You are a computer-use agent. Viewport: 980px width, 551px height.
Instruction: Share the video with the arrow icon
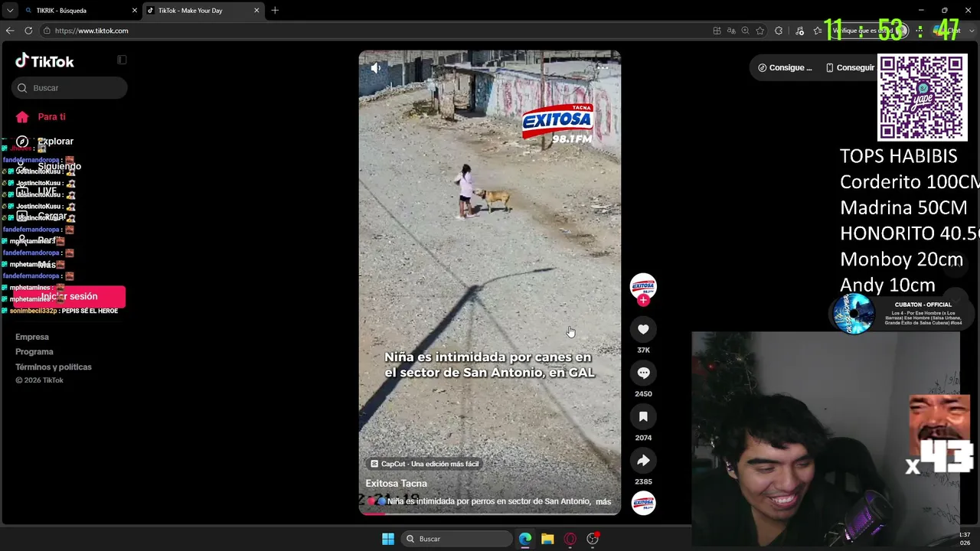[x=643, y=460]
